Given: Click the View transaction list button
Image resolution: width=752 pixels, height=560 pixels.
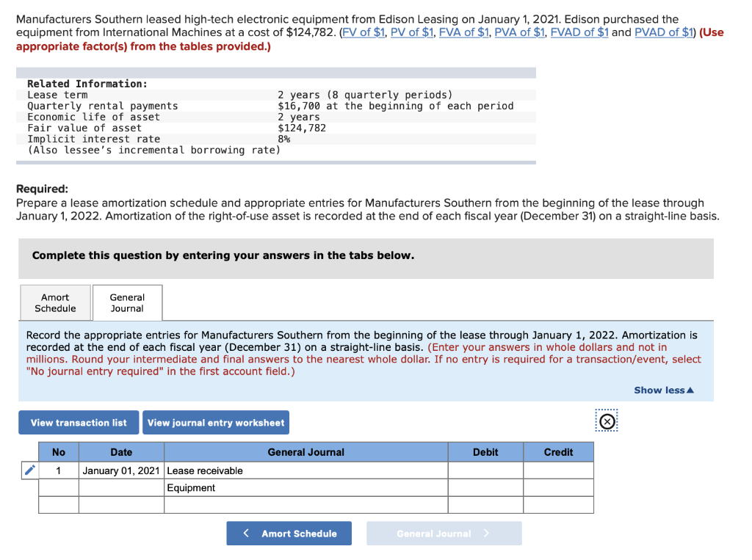Looking at the screenshot, I should coord(78,422).
